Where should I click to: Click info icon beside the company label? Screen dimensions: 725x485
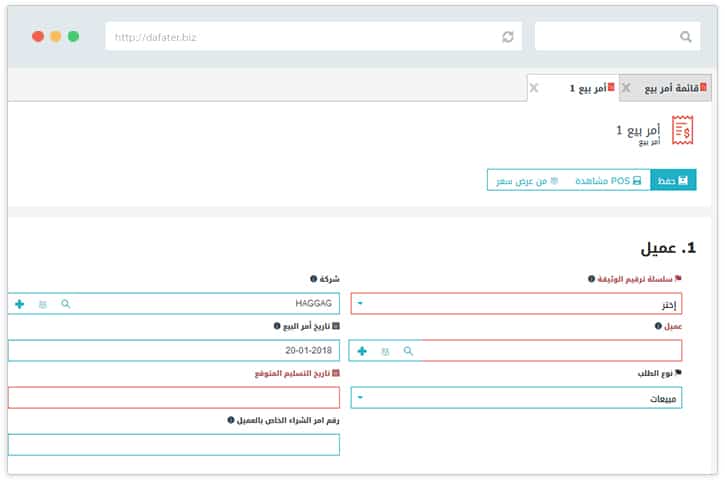click(314, 279)
